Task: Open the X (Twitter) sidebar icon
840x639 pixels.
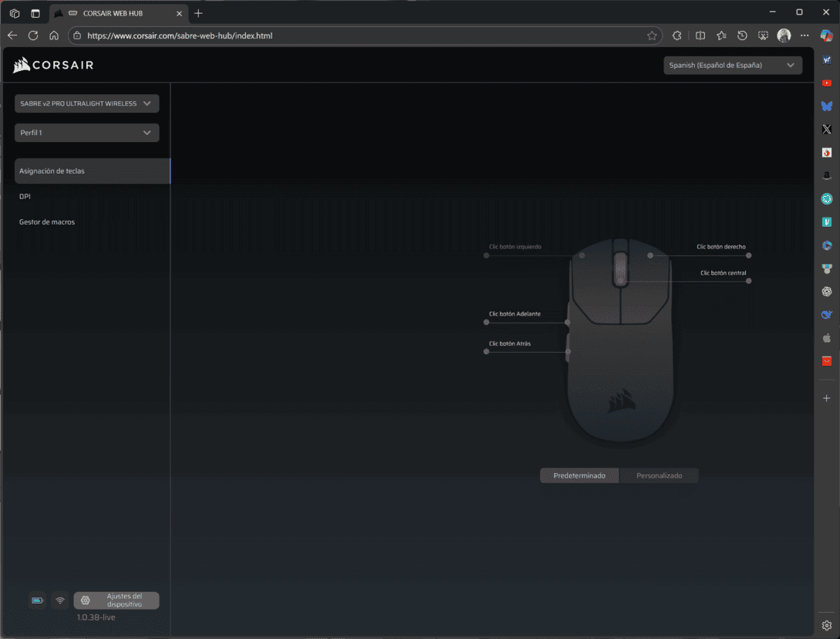Action: pyautogui.click(x=826, y=129)
